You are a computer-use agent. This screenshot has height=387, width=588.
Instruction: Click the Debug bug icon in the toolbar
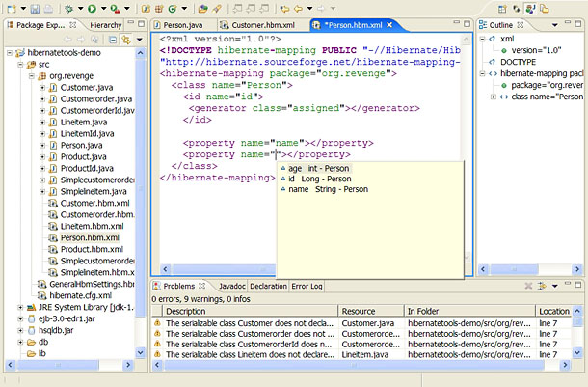pyautogui.click(x=68, y=9)
